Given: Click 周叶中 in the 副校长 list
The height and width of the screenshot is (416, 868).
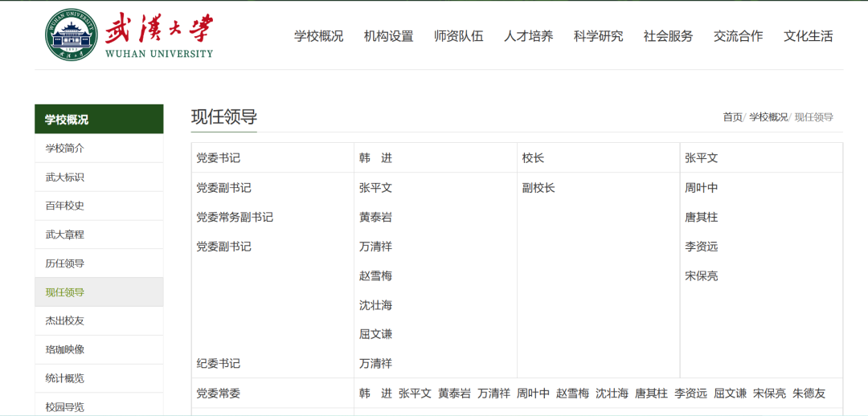Looking at the screenshot, I should coord(702,188).
